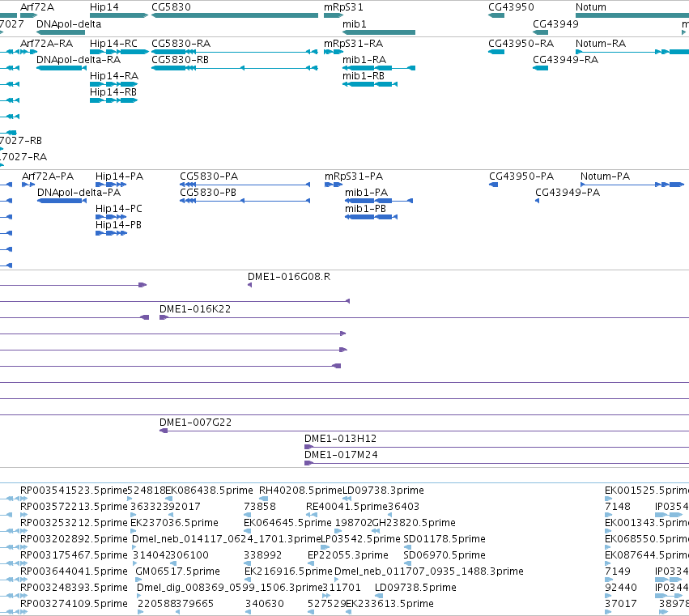The height and width of the screenshot is (616, 689).
Task: Open the mRpS31 gene label
Action: point(343,7)
